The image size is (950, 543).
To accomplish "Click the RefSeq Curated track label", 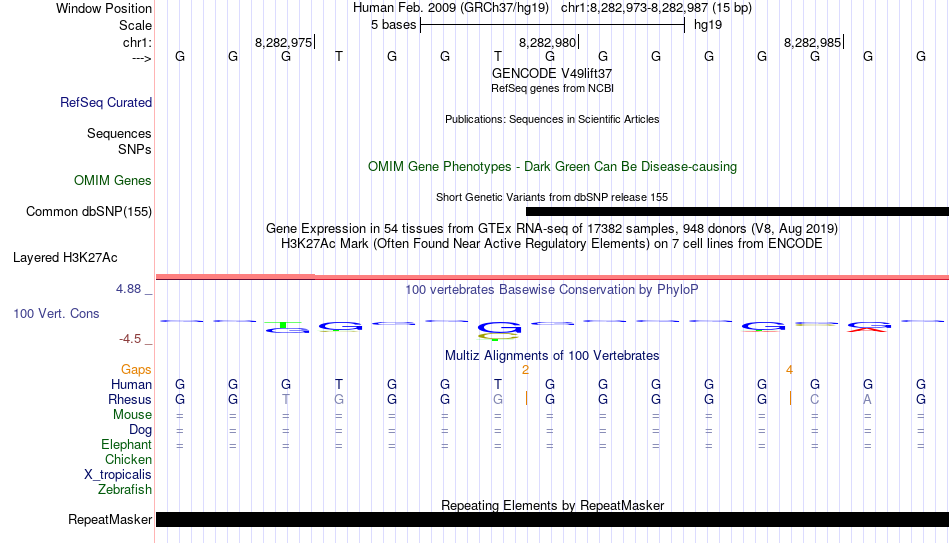I will (x=105, y=102).
